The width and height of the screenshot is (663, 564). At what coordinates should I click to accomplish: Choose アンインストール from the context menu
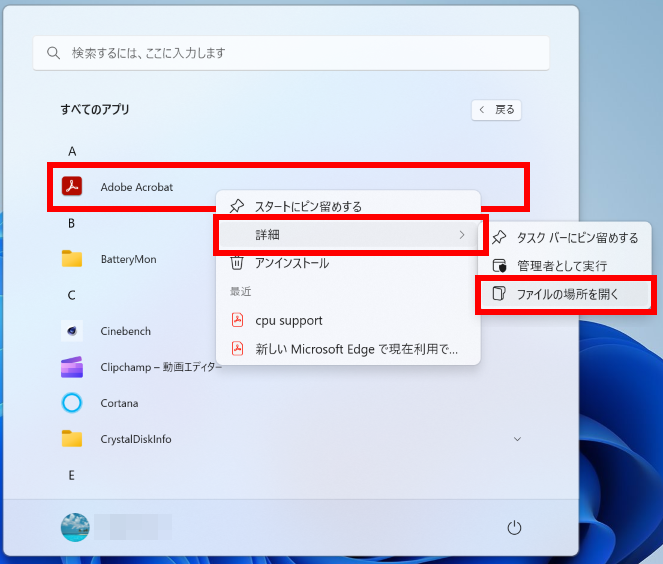tap(348, 263)
